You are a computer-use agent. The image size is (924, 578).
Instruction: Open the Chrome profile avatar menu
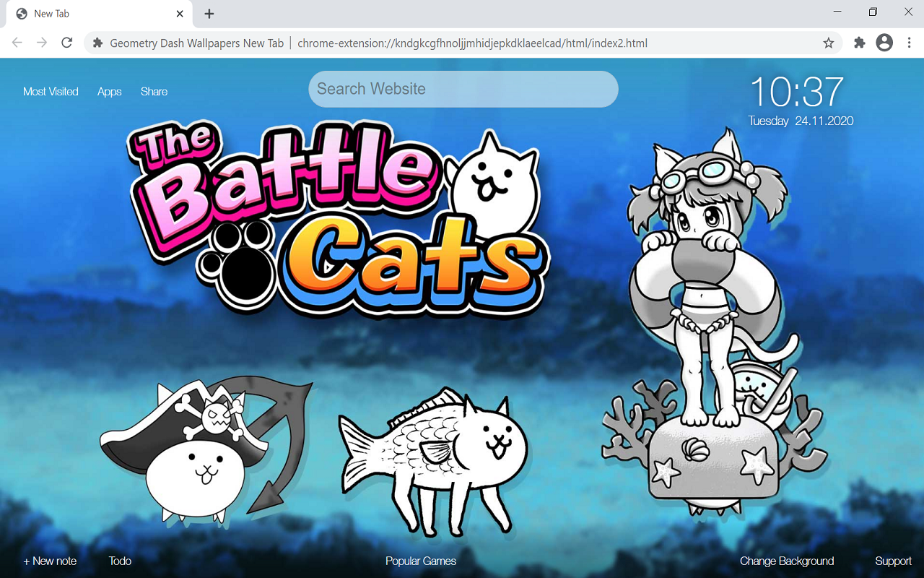884,43
